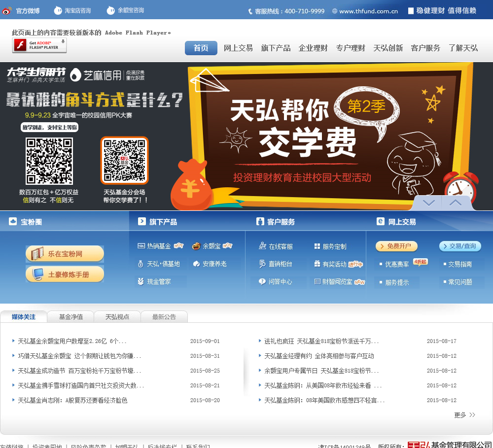Open news 巧借天弘基金余额宝 这个假期让钱包为你赚
Image resolution: width=493 pixels, height=448 pixels.
click(79, 356)
